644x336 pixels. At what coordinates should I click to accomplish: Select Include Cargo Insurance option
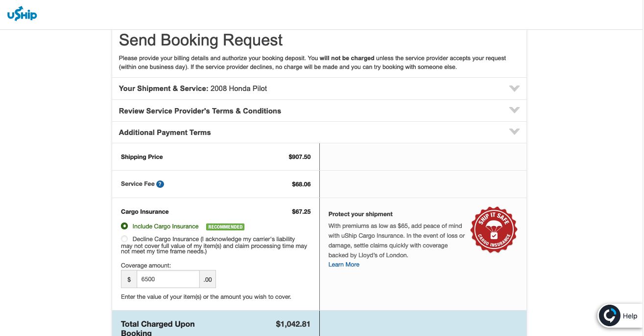point(124,226)
